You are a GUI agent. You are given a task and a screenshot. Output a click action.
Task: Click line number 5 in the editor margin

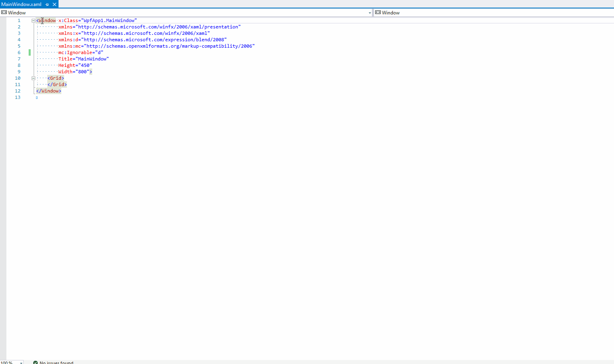19,46
